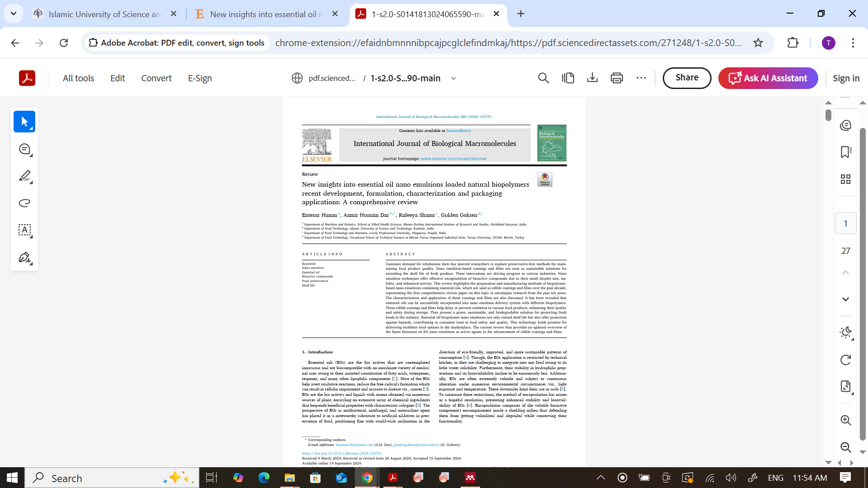Open the All tools menu
The width and height of the screenshot is (868, 488).
(x=78, y=78)
